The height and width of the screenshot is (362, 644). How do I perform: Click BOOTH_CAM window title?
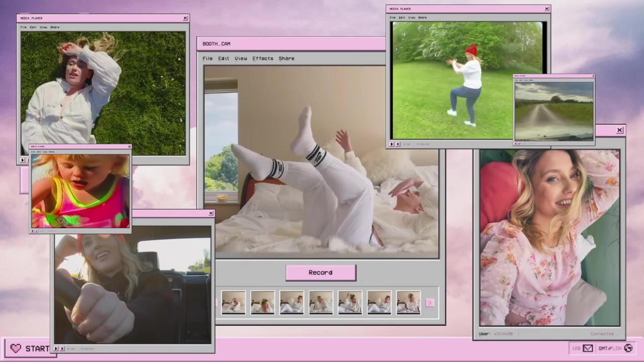click(216, 44)
